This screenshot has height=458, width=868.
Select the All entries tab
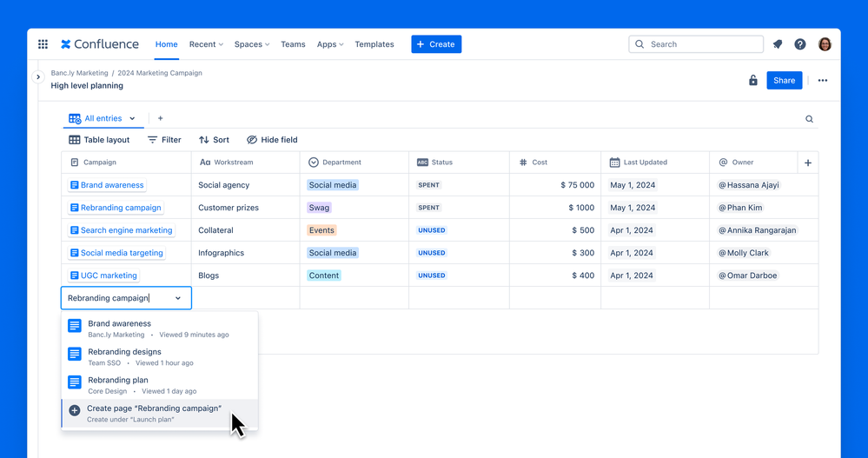point(103,118)
